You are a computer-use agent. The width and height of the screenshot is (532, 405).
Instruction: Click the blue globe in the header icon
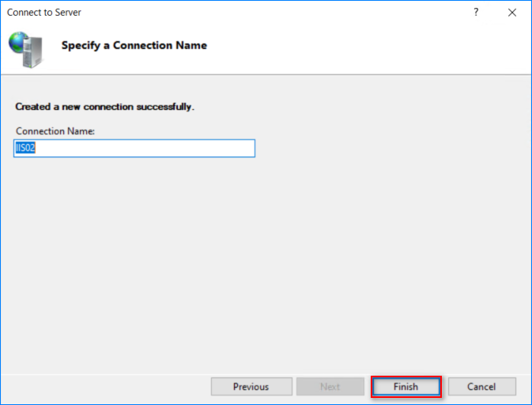click(x=18, y=42)
